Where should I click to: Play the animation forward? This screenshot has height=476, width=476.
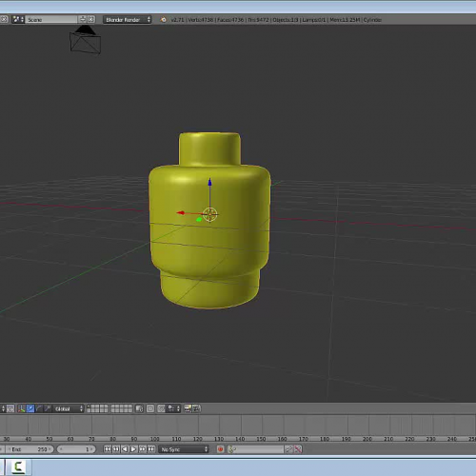(133, 449)
